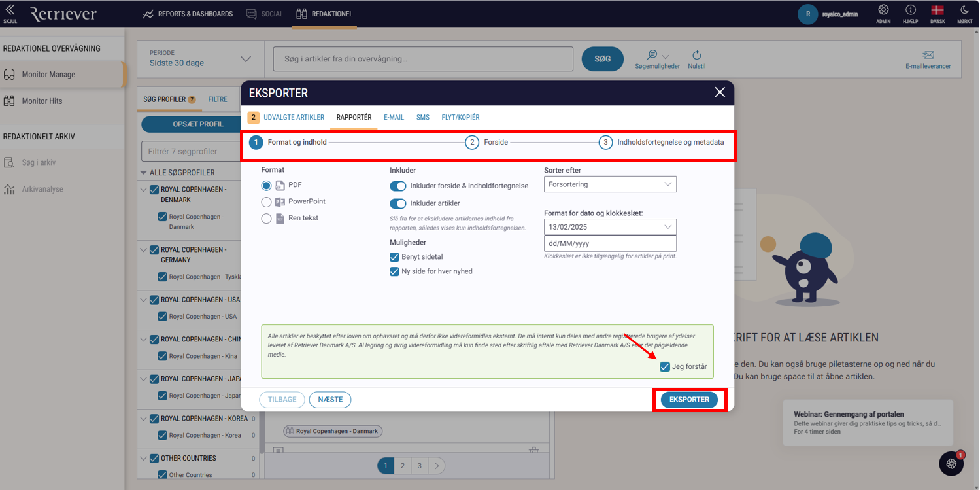Image resolution: width=980 pixels, height=490 pixels.
Task: Uncheck Other Countries profile checkbox
Action: (154, 459)
